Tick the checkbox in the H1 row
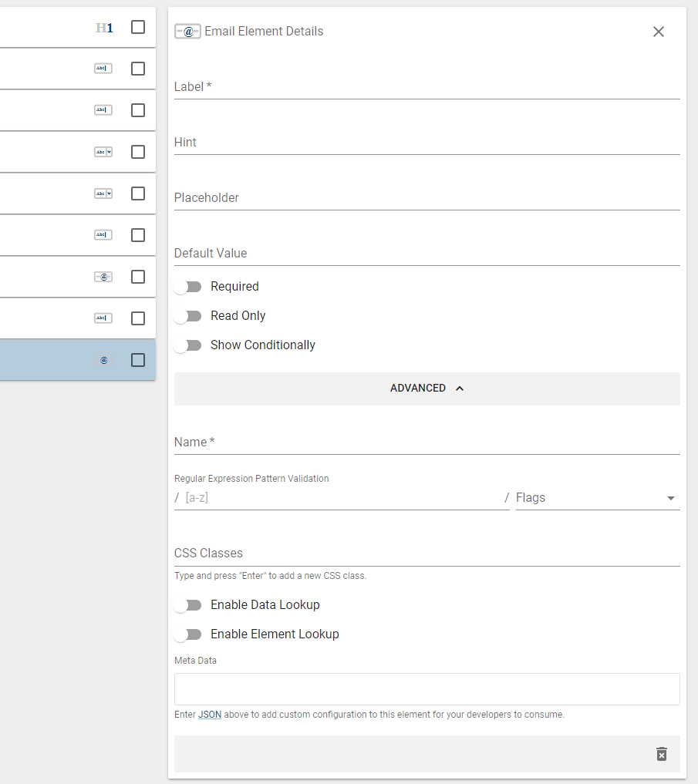 [138, 27]
